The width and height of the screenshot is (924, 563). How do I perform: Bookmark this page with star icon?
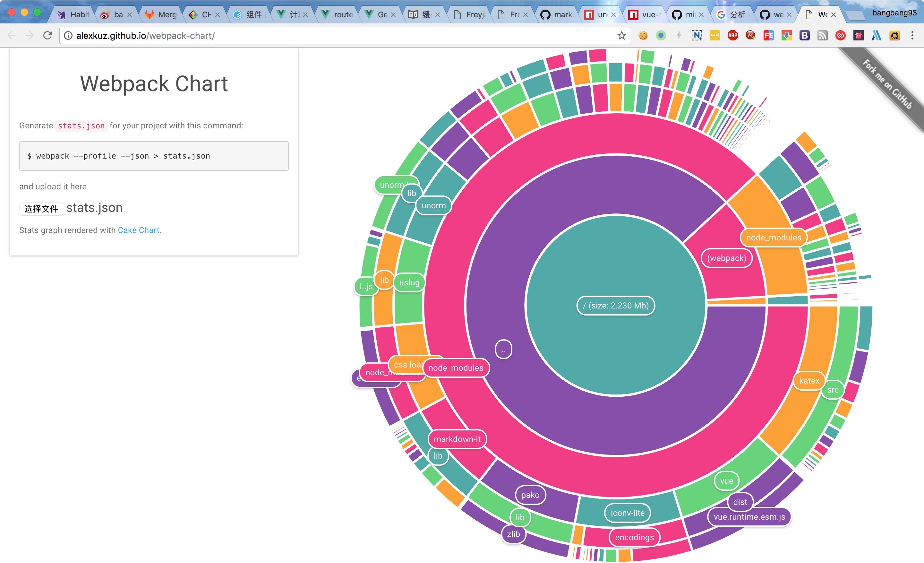621,36
